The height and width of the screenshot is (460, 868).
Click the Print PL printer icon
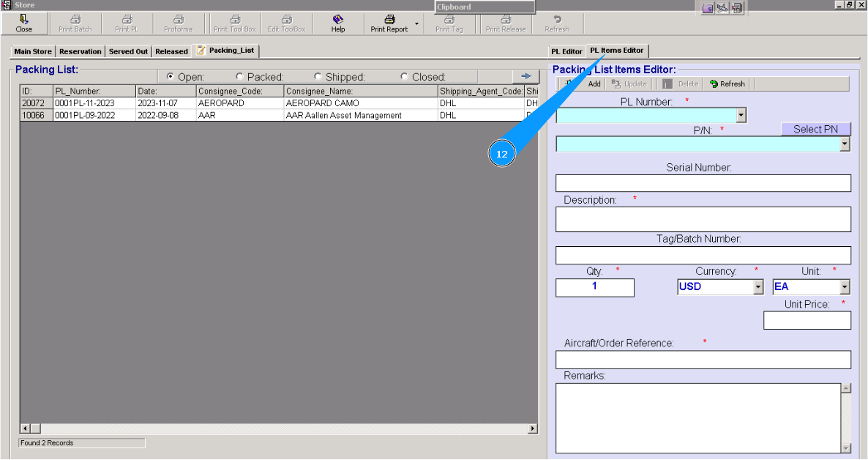pyautogui.click(x=127, y=19)
